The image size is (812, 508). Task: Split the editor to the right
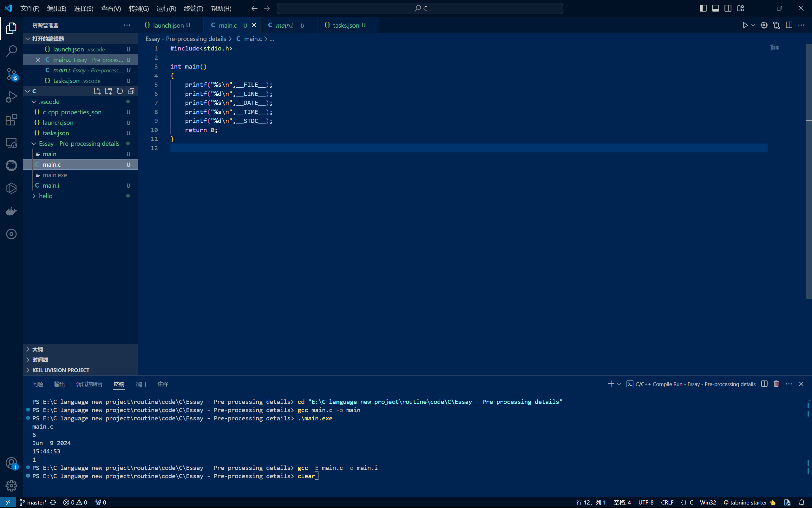pyautogui.click(x=789, y=25)
